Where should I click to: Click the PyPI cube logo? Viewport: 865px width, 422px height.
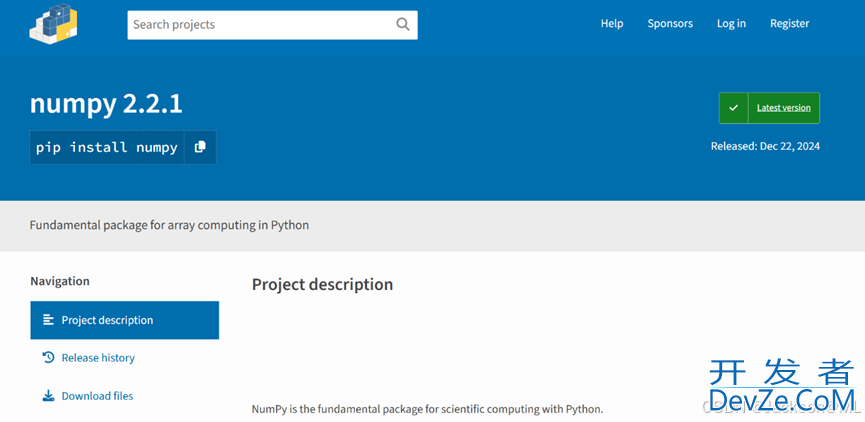[53, 24]
